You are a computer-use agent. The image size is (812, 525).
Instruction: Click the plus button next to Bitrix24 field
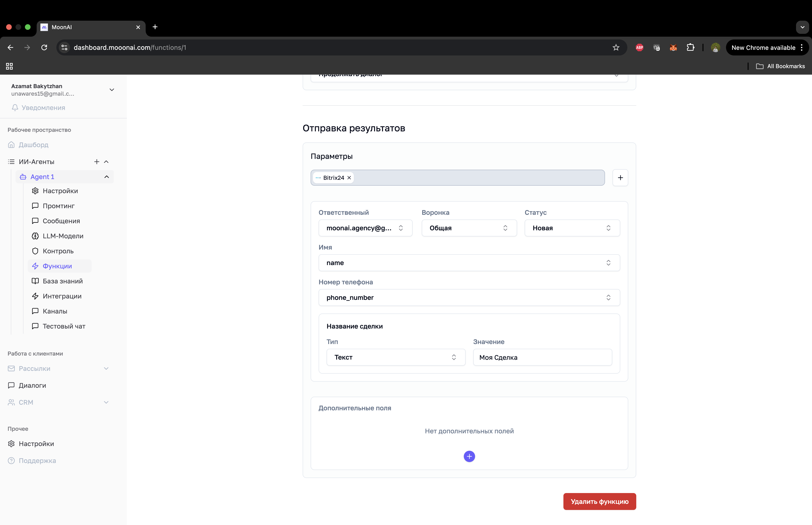pyautogui.click(x=620, y=178)
